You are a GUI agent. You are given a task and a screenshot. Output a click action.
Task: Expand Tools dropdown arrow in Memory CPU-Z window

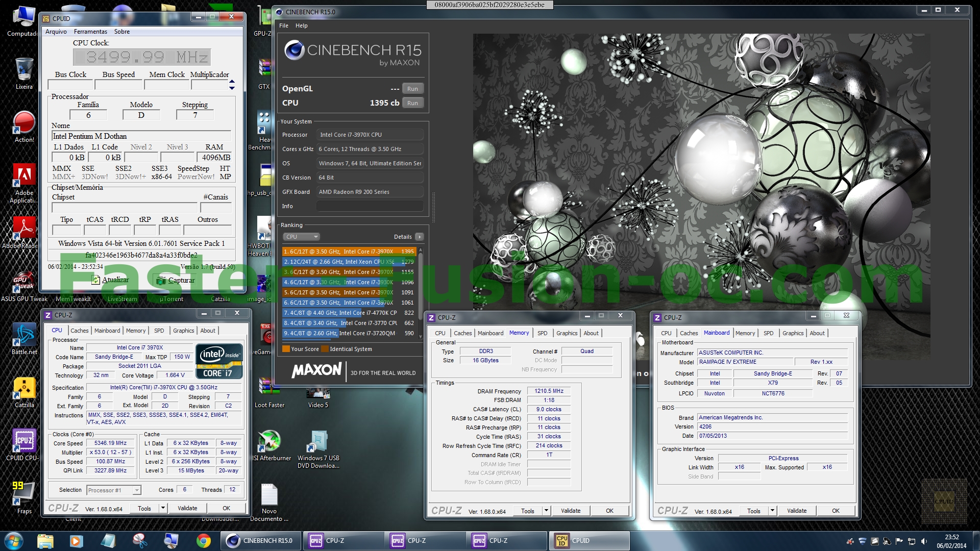546,511
